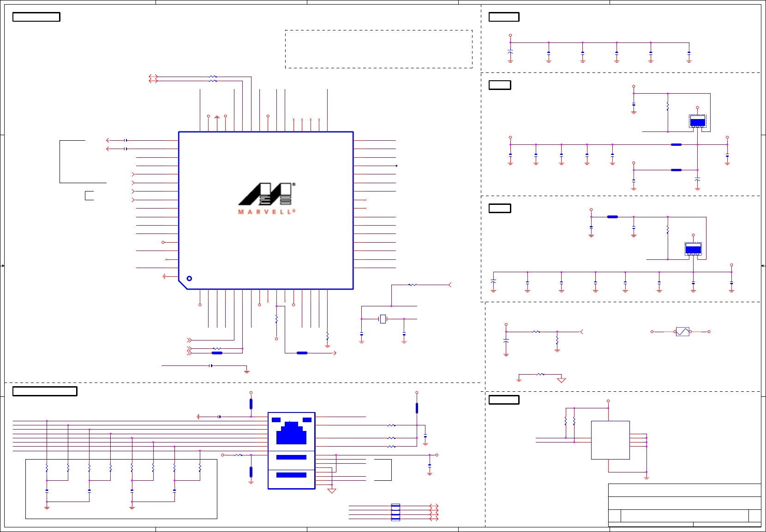Click the stacked resistor array near the bottom connectors
The image size is (766, 532).
(395, 512)
